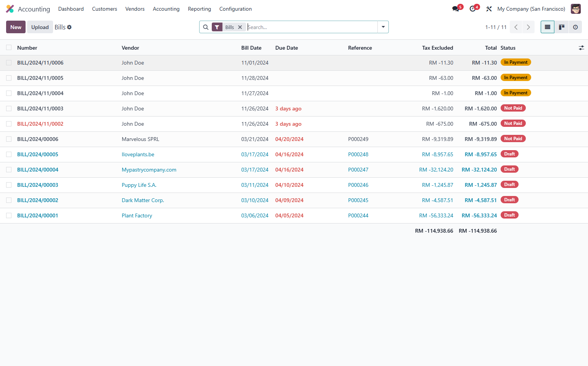This screenshot has width=588, height=366.
Task: Open the Plant Factory bill row
Action: click(x=294, y=215)
